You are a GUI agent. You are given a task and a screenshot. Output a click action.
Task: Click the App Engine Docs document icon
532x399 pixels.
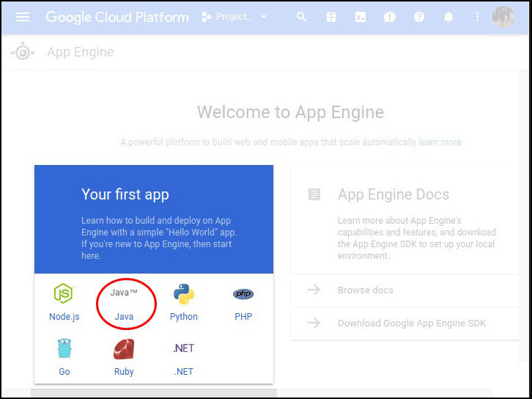tap(314, 194)
